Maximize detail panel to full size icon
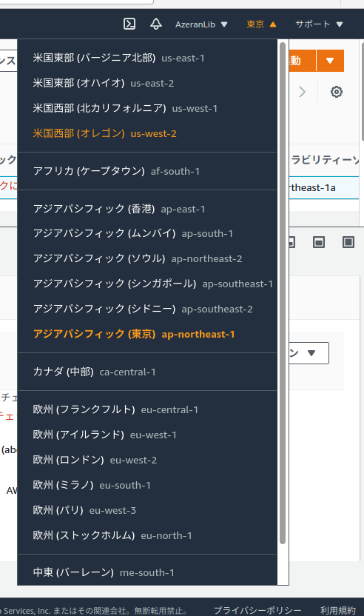 pyautogui.click(x=348, y=242)
